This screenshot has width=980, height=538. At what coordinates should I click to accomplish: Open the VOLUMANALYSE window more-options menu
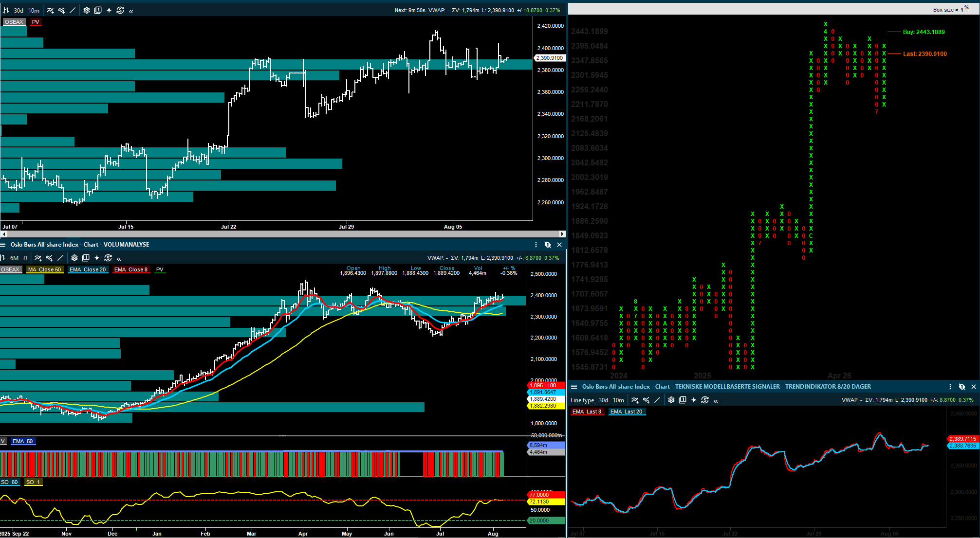tap(536, 245)
